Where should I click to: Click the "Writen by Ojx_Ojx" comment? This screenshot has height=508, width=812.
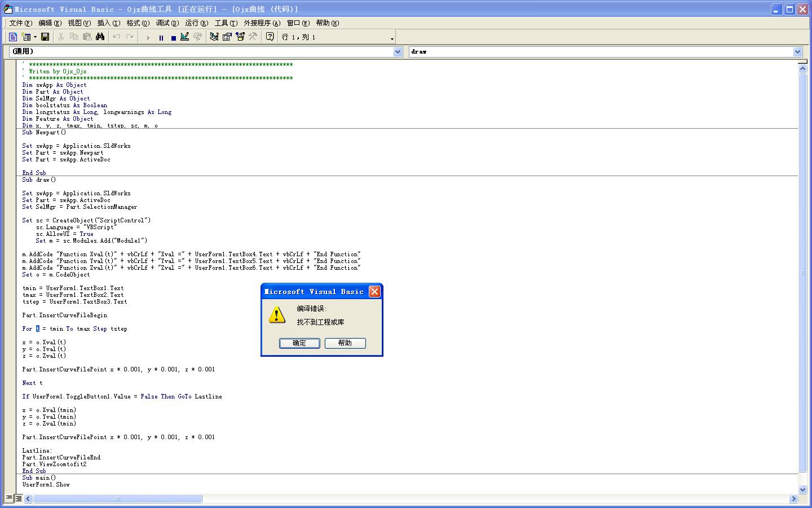coord(58,71)
